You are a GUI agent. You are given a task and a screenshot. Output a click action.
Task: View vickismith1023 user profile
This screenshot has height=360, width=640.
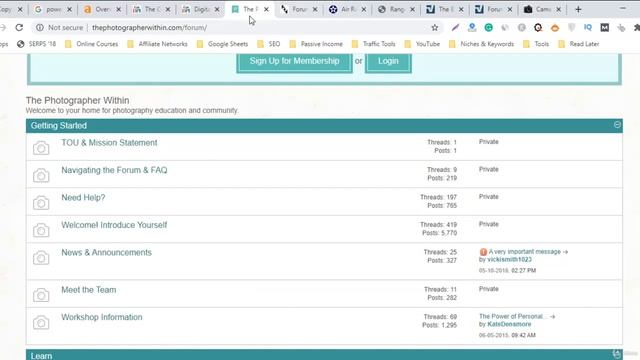509,260
